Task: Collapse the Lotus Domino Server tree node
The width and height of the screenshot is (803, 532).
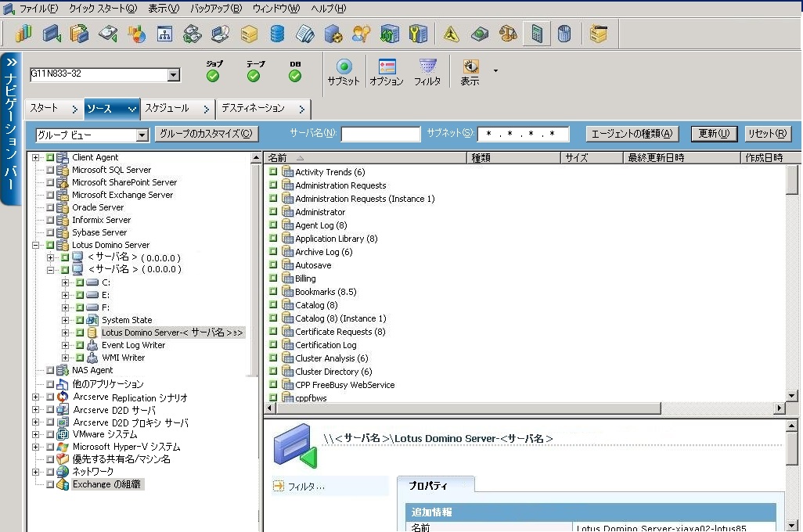Action: (x=36, y=245)
